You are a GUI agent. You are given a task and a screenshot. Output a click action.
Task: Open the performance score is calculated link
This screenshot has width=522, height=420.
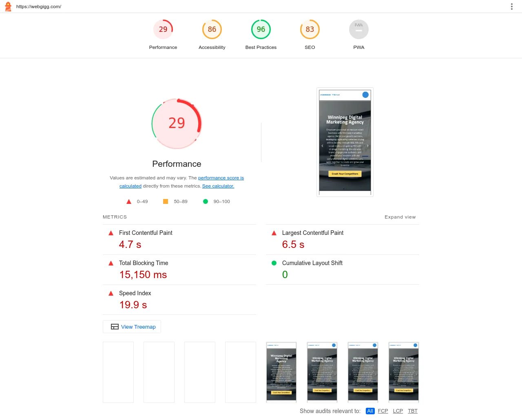(x=221, y=178)
